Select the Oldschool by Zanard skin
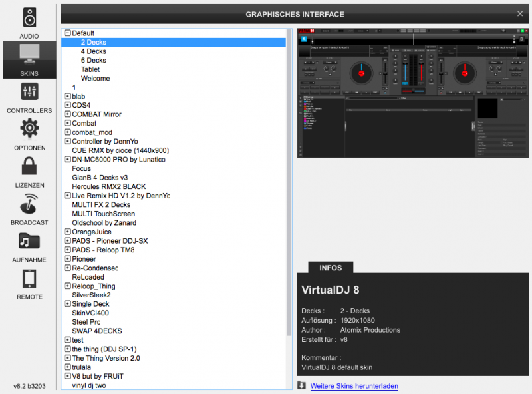The image size is (532, 394). tap(104, 223)
